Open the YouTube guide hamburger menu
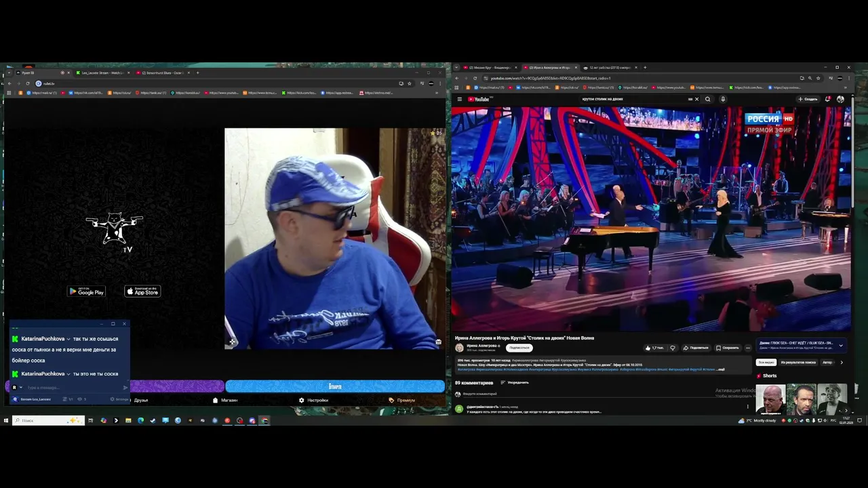 click(x=459, y=99)
